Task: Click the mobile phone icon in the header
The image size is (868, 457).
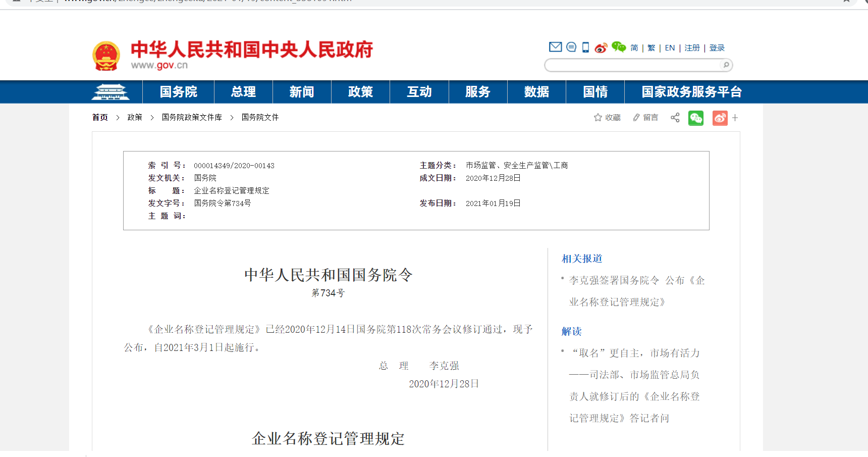Action: (585, 47)
